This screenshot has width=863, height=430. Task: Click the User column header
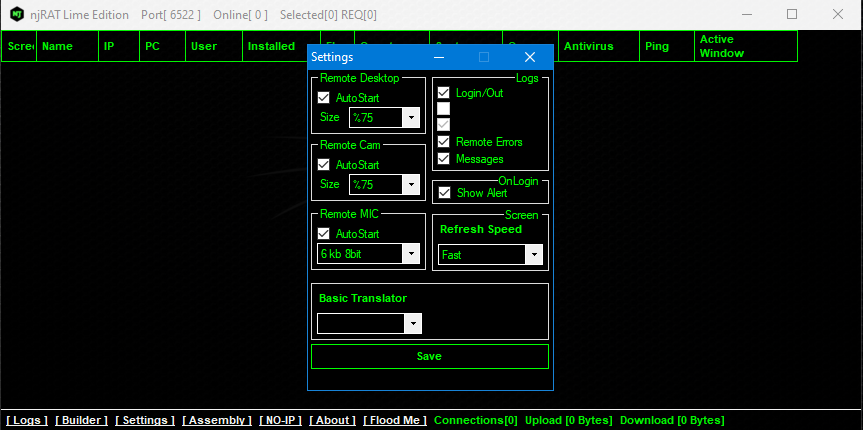214,46
